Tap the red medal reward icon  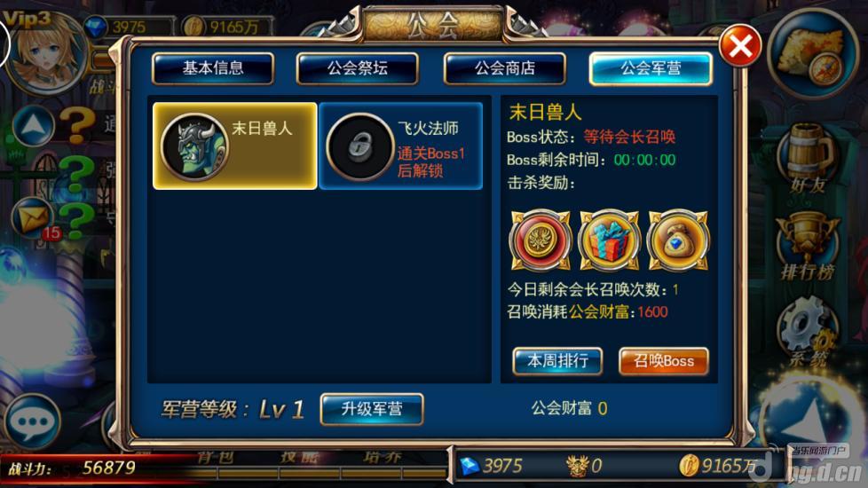click(540, 240)
